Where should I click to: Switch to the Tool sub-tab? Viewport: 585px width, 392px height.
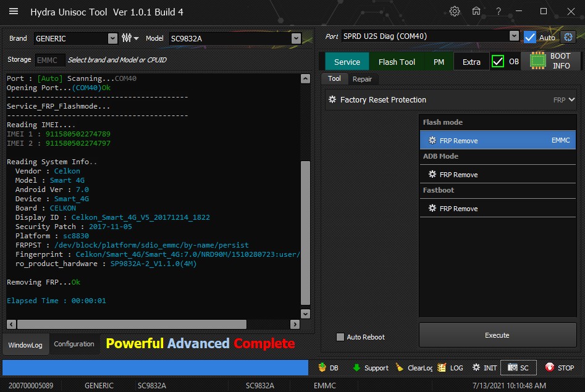pos(334,78)
